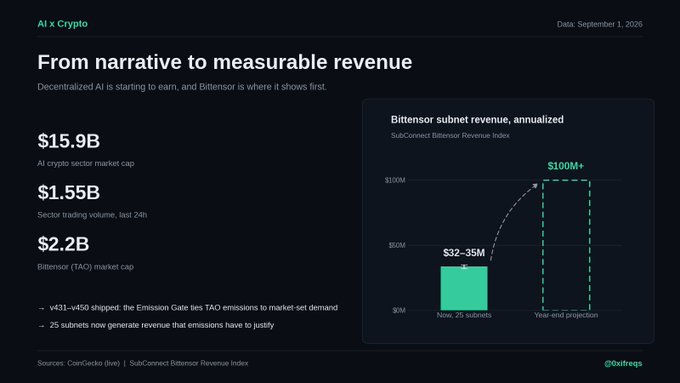Click the '$32–35M' bar value label

464,253
